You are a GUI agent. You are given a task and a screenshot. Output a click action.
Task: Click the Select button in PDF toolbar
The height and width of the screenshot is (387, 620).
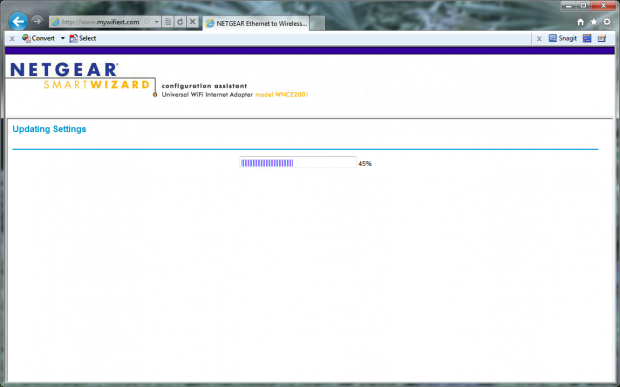[x=83, y=38]
